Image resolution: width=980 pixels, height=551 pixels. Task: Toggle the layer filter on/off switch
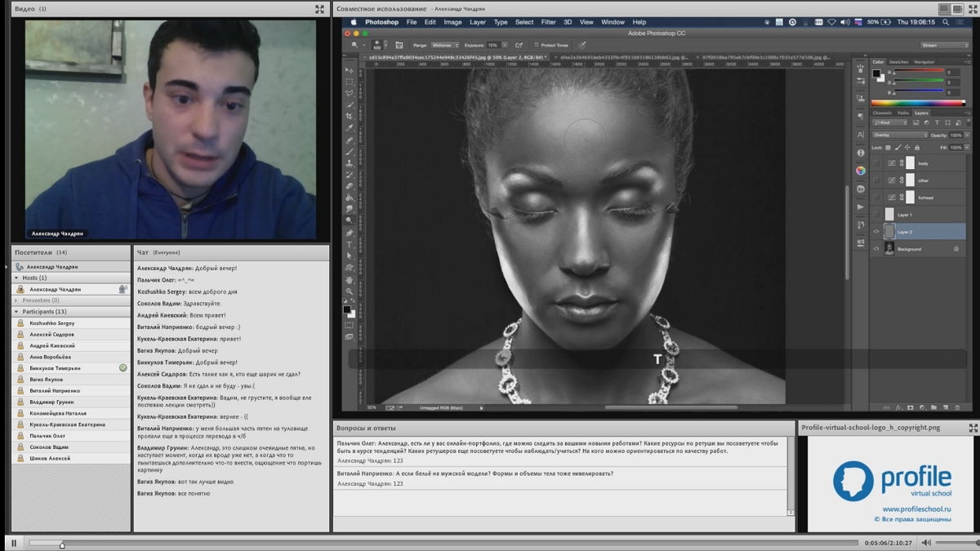969,122
